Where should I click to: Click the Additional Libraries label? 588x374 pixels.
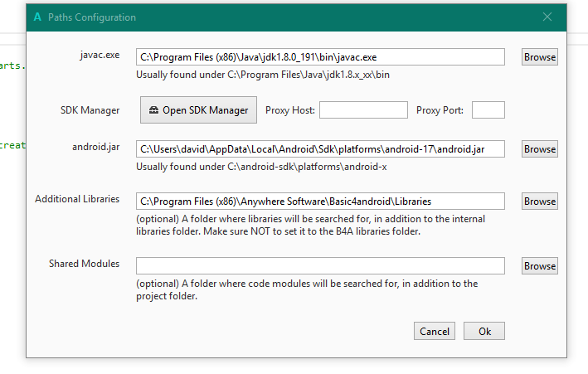click(77, 199)
